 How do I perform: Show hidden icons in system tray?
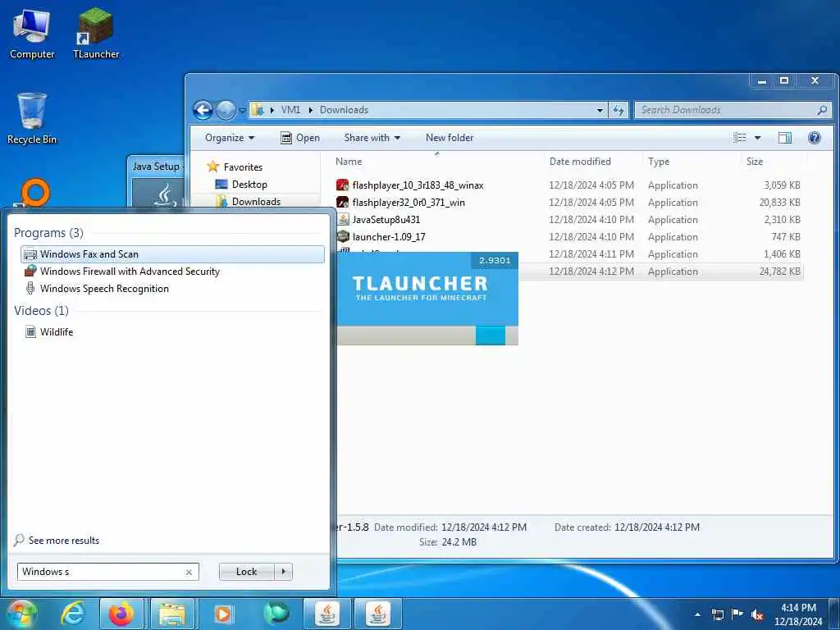click(697, 614)
